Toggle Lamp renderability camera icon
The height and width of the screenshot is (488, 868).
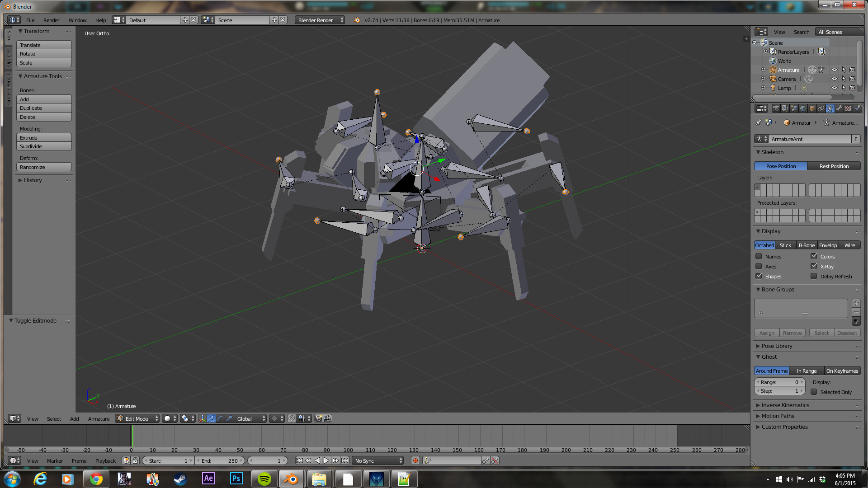[x=852, y=88]
